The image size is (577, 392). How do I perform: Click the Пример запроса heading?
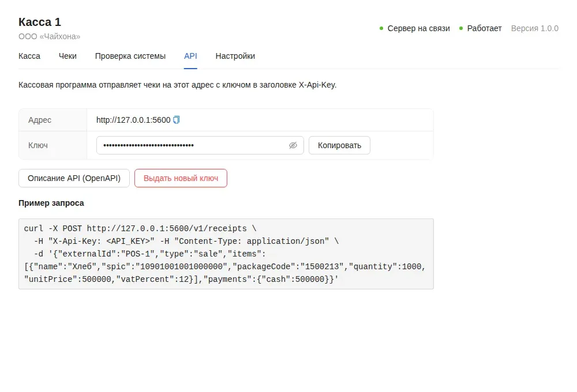click(51, 203)
